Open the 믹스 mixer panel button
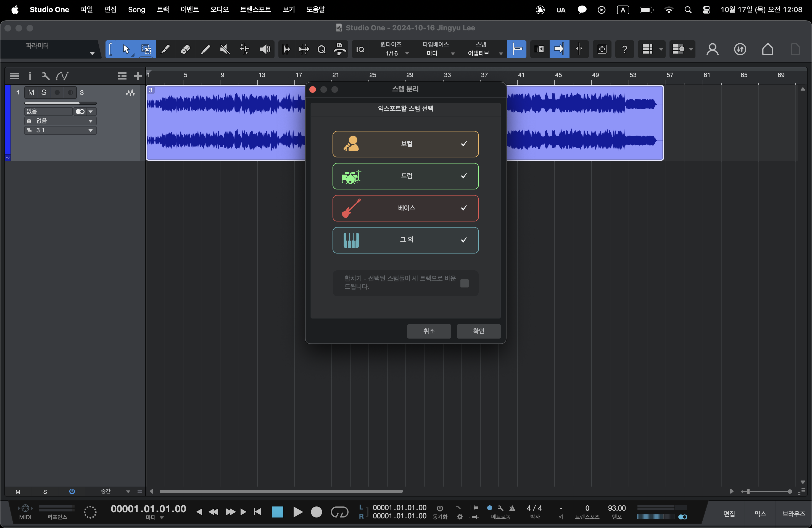Screen dimensions: 812x528 point(760,514)
